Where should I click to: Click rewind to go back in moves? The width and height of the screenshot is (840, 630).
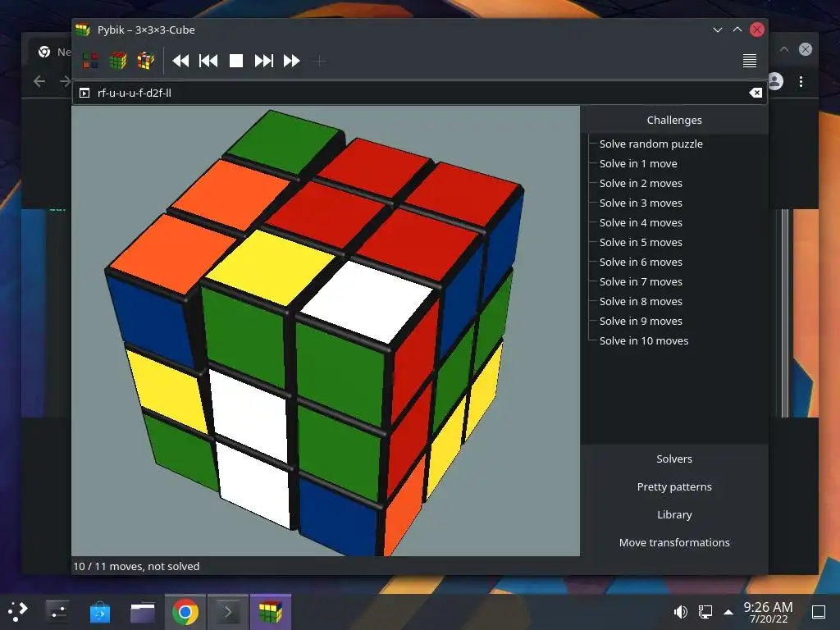tap(180, 61)
